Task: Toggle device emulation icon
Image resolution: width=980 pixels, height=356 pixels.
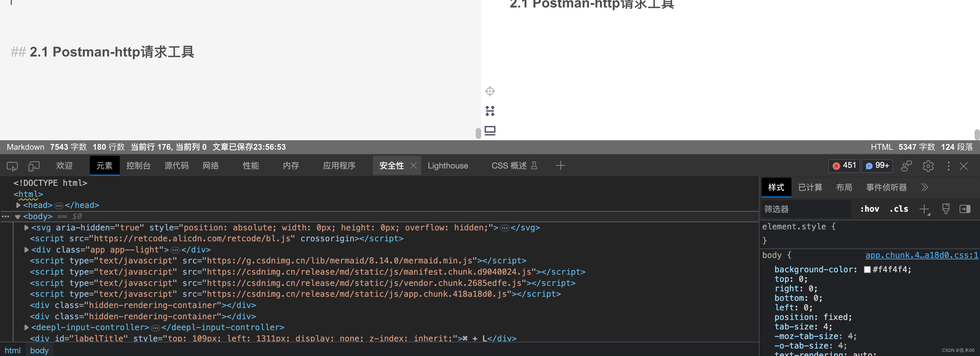Action: click(34, 166)
